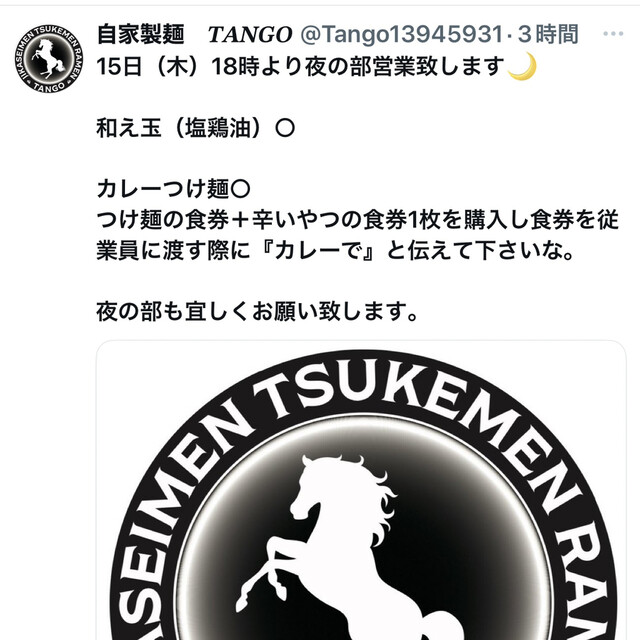Screen dimensions: 640x640
Task: Open the TANGO horse logo profile avatar
Action: click(x=49, y=58)
